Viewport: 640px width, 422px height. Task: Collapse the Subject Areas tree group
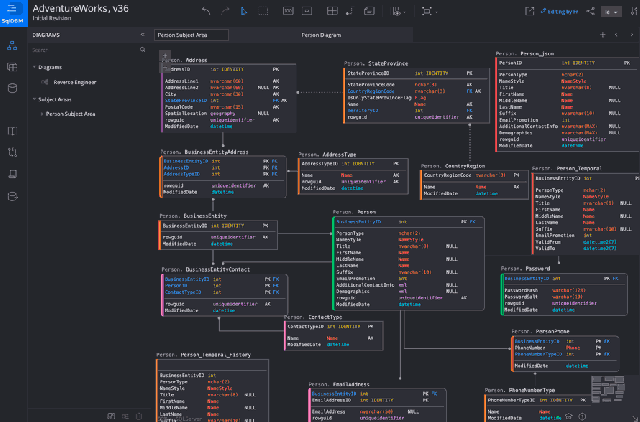tap(34, 99)
